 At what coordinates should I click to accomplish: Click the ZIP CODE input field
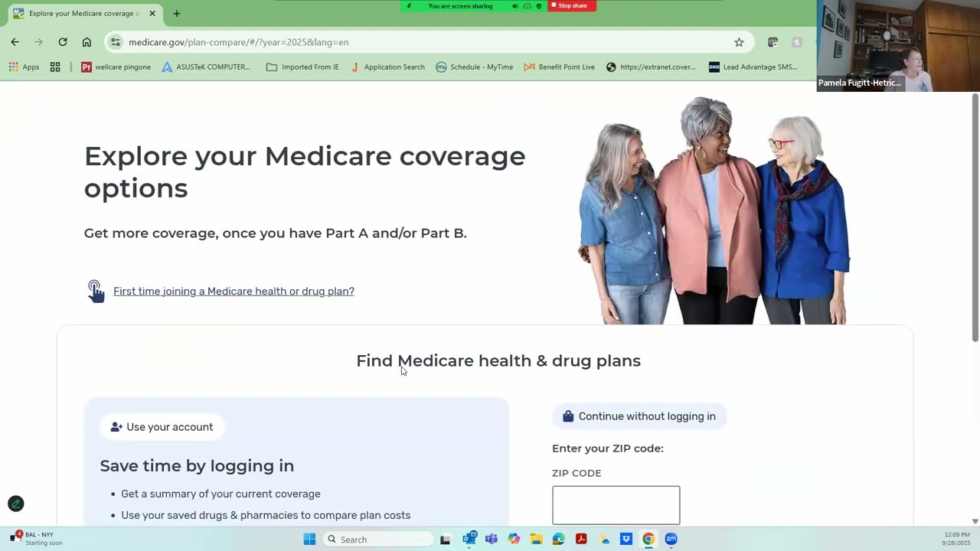[x=616, y=505]
